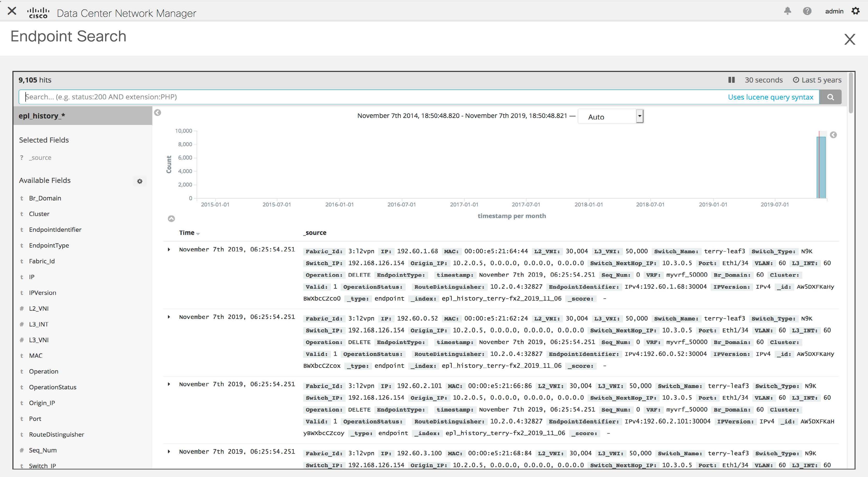Collapse the histogram legend arrow
This screenshot has height=477, width=868.
(x=833, y=135)
